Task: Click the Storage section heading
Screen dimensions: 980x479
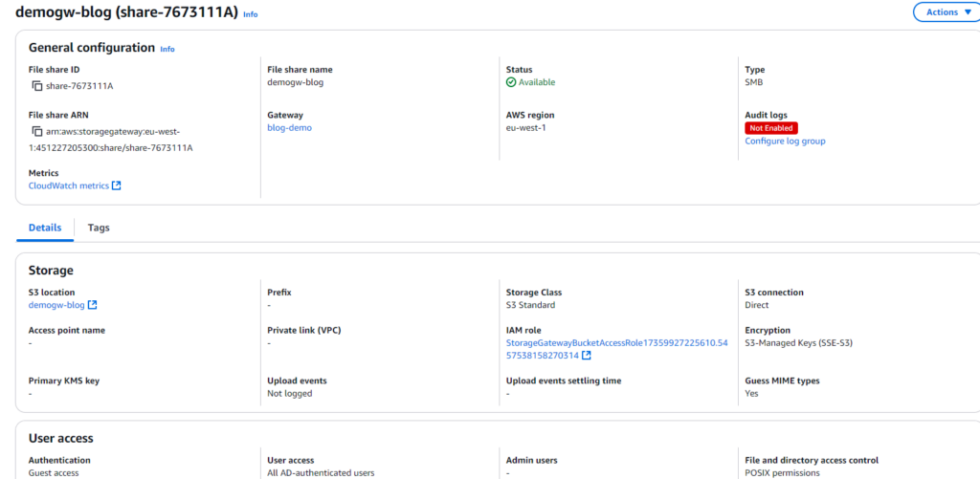Action: [51, 271]
